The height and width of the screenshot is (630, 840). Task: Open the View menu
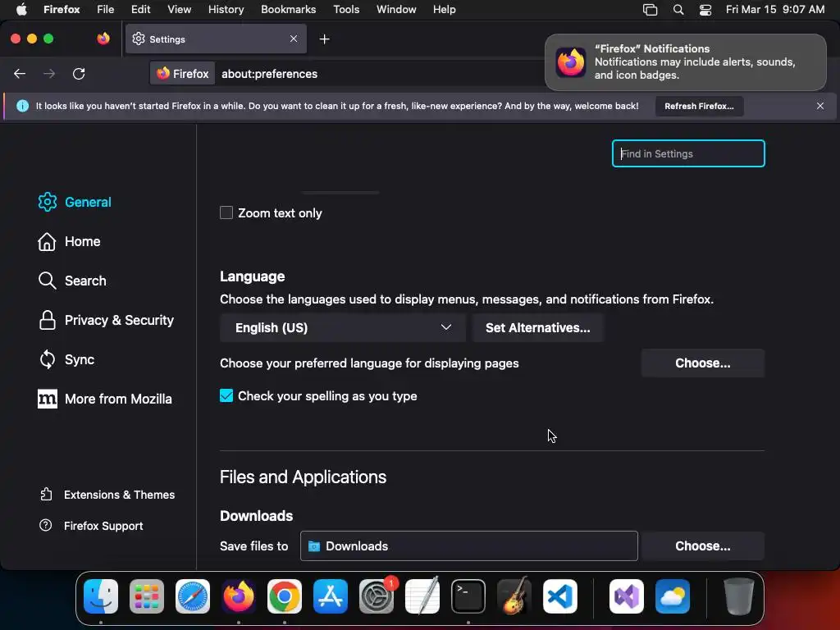179,10
